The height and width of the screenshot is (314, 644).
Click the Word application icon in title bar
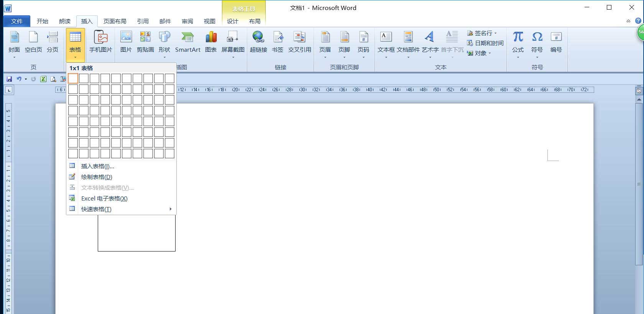pyautogui.click(x=8, y=8)
